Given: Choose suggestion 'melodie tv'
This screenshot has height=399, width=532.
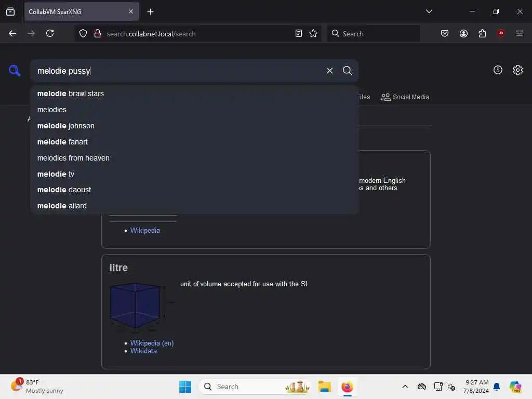Looking at the screenshot, I should click(x=194, y=174).
